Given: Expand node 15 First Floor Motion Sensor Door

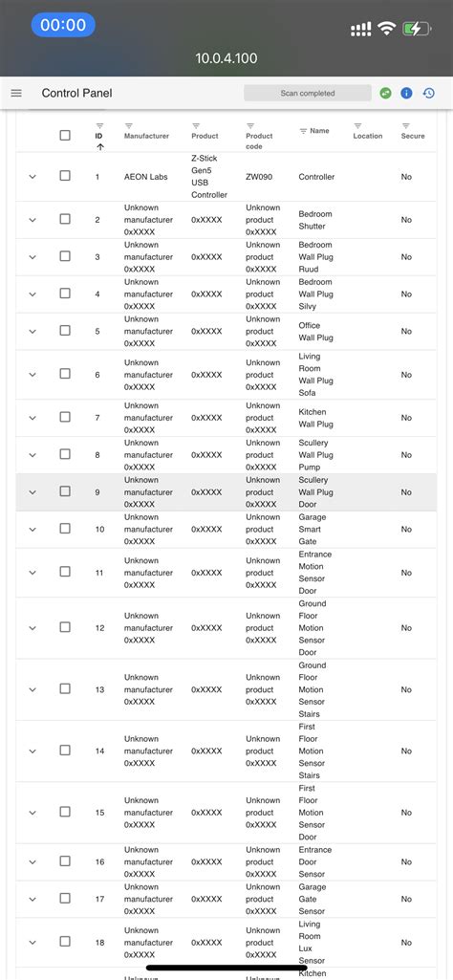Looking at the screenshot, I should (x=33, y=813).
